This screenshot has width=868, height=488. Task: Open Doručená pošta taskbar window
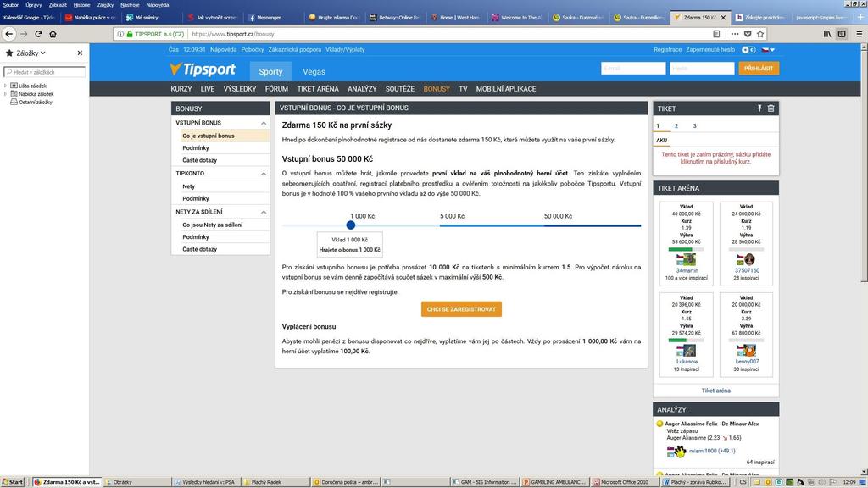click(x=346, y=482)
